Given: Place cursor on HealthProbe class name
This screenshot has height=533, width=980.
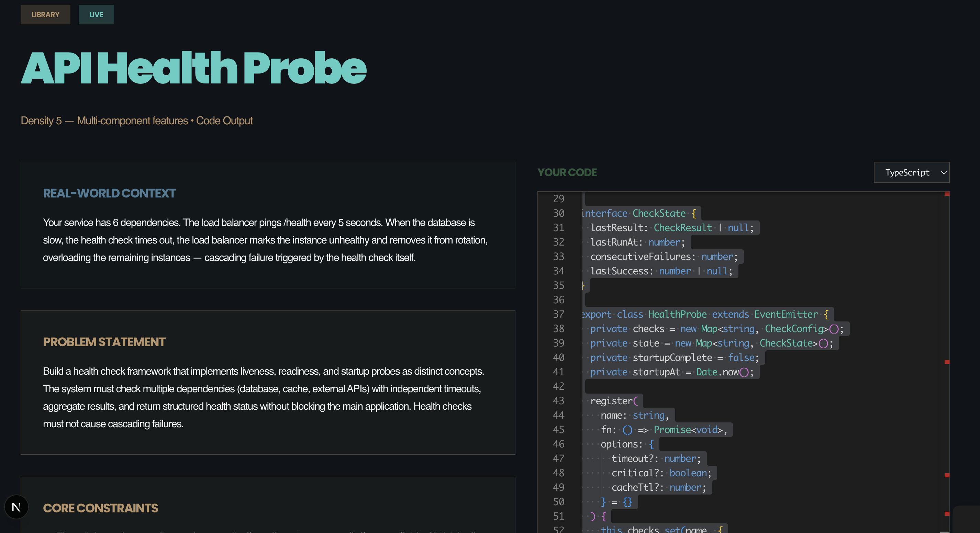Looking at the screenshot, I should point(677,314).
